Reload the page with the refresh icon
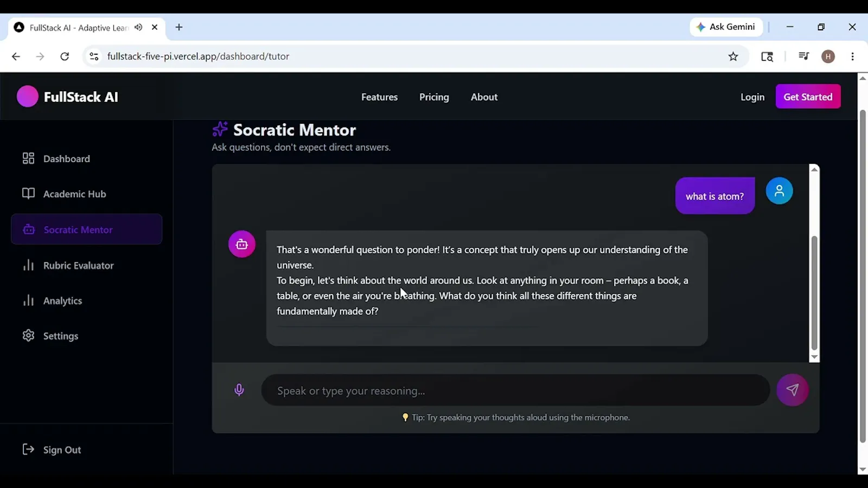 pos(65,56)
